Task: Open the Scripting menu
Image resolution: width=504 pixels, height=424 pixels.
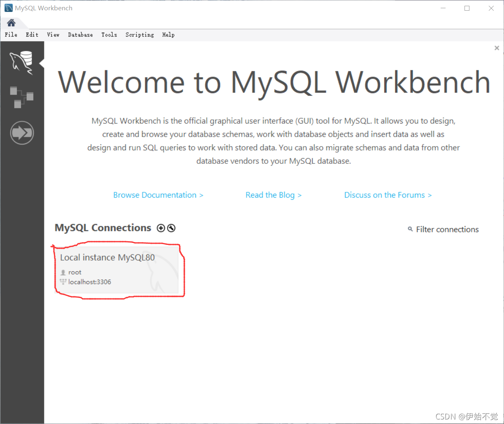Action: tap(139, 35)
